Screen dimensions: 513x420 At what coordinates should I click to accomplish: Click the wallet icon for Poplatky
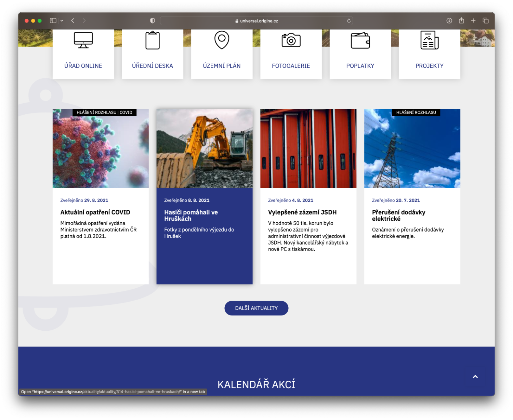coord(360,40)
